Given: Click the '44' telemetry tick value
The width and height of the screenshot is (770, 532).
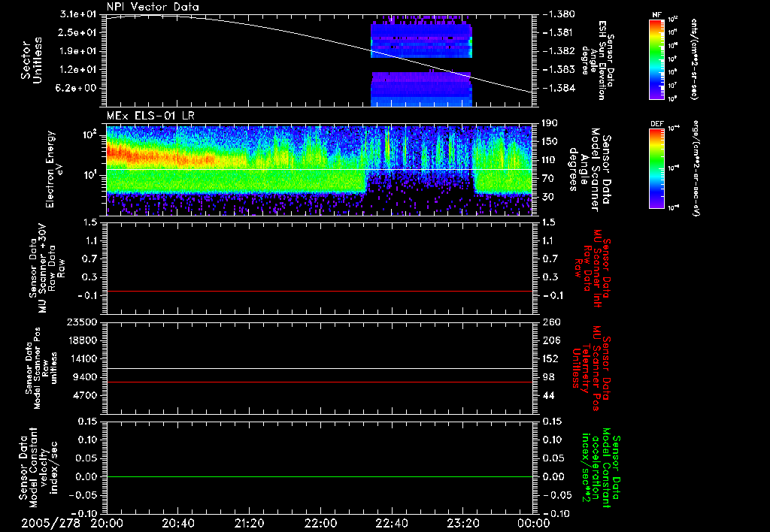Looking at the screenshot, I should [548, 395].
